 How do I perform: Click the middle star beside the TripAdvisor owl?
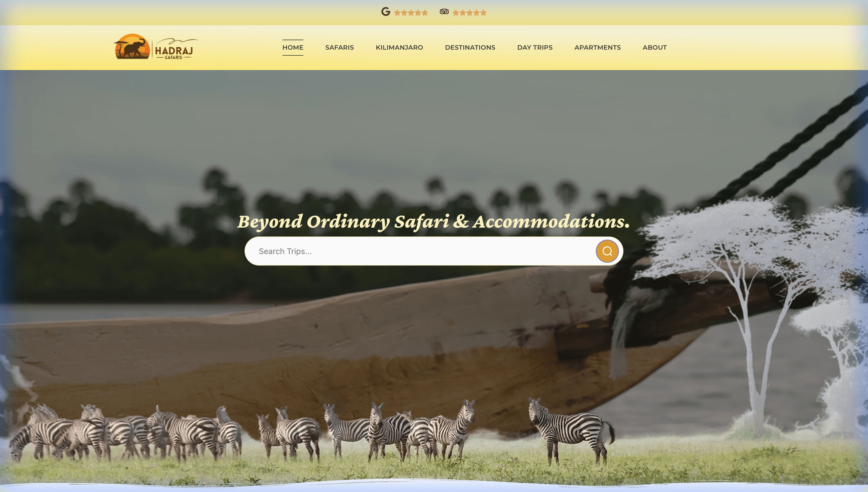pyautogui.click(x=470, y=13)
